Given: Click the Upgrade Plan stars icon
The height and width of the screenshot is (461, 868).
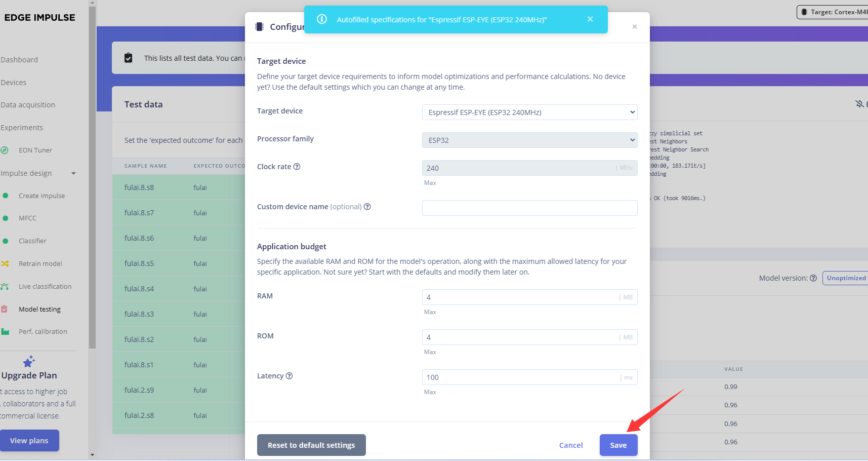Looking at the screenshot, I should 29,361.
